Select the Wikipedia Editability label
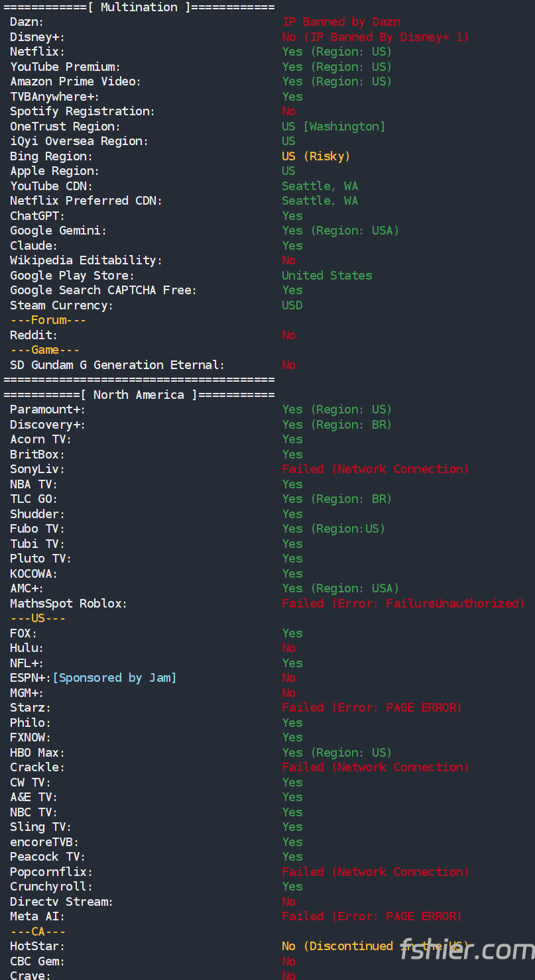This screenshot has height=980, width=535. pyautogui.click(x=86, y=260)
